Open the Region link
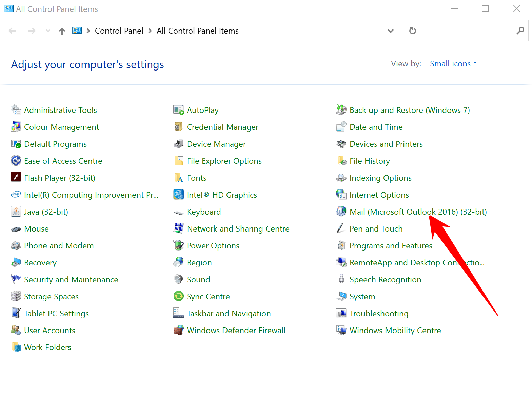Screen dimensions: 532x400 point(199,263)
